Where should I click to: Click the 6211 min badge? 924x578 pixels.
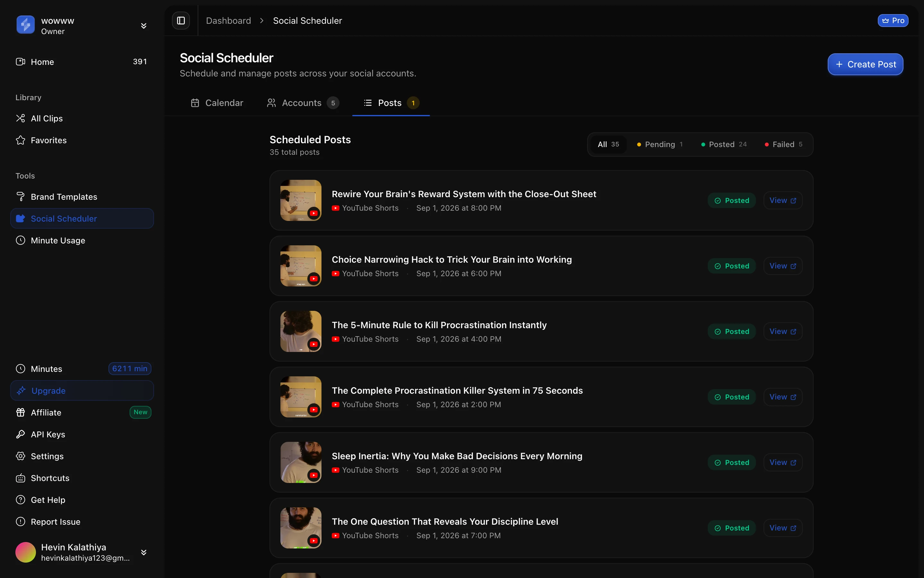pyautogui.click(x=130, y=369)
